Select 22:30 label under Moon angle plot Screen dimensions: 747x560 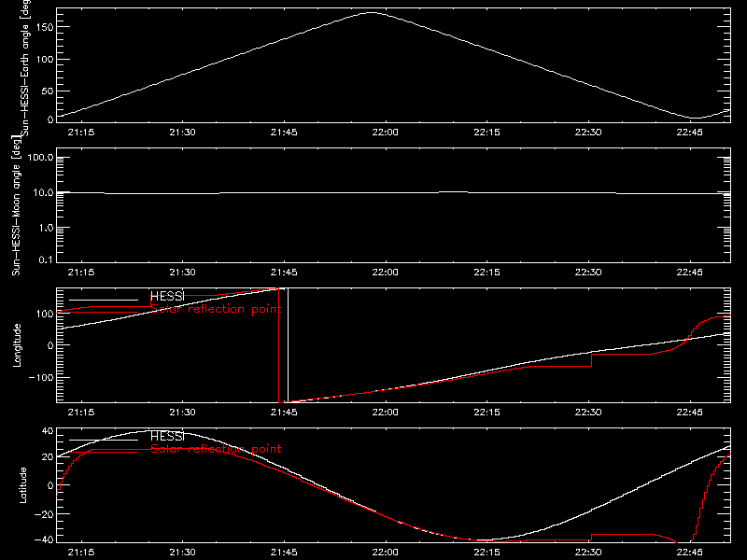coord(588,272)
